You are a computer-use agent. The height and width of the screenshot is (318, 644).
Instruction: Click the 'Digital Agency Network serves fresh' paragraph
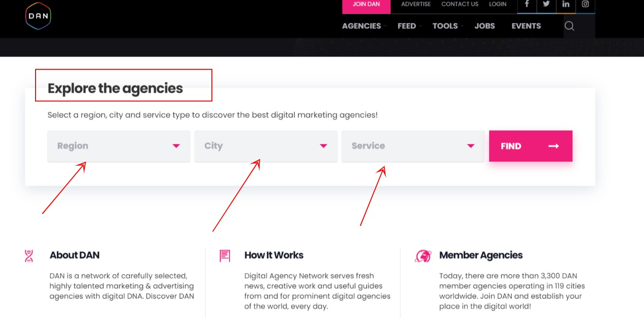[x=317, y=291]
